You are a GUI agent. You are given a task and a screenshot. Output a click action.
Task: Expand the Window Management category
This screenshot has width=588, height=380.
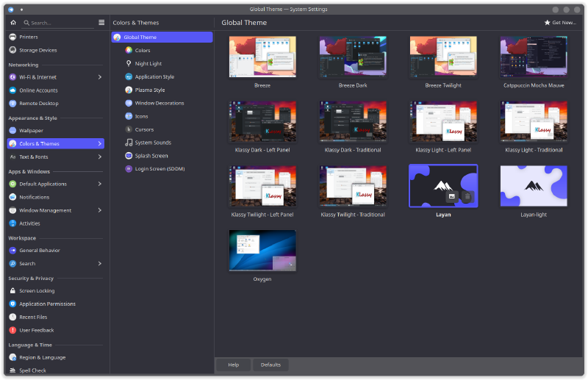(x=99, y=210)
